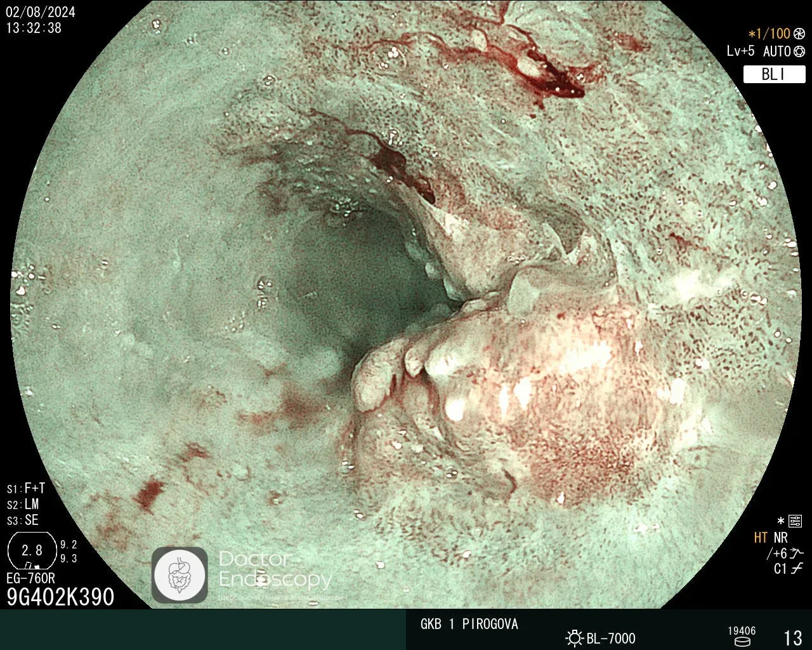The height and width of the screenshot is (650, 812).
Task: Toggle the BLI imaging mode indicator
Action: (773, 74)
